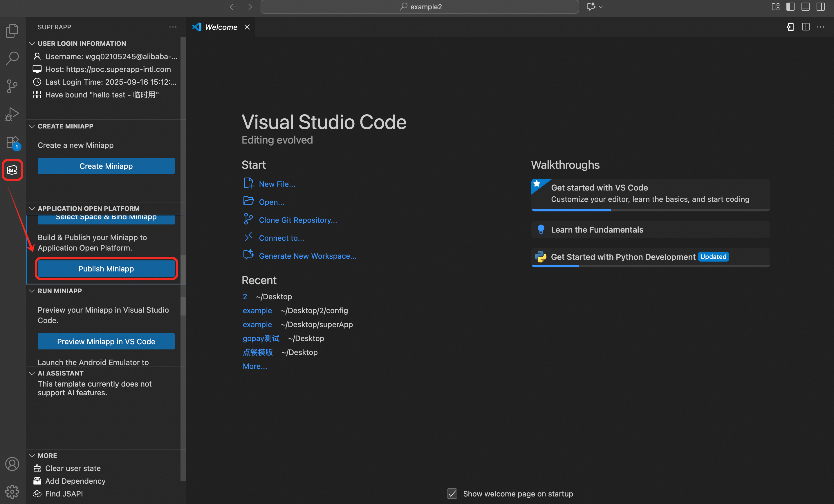Toggle primary side bar visibility in title bar
Image resolution: width=834 pixels, height=504 pixels.
coord(790,7)
